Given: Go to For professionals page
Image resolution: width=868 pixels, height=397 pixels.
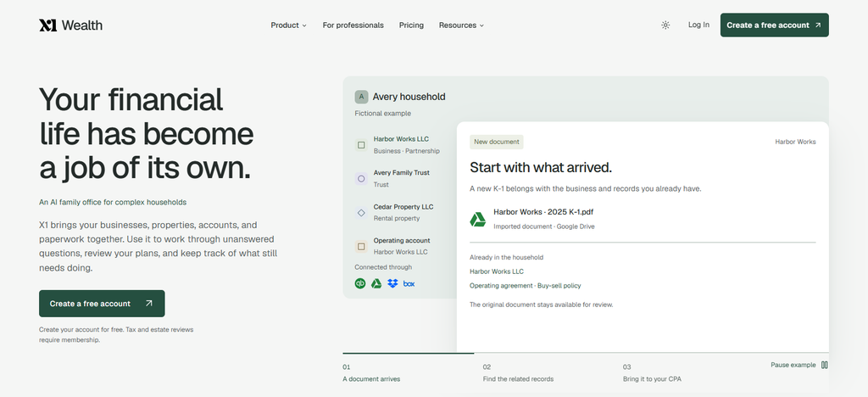Looking at the screenshot, I should click(x=353, y=25).
